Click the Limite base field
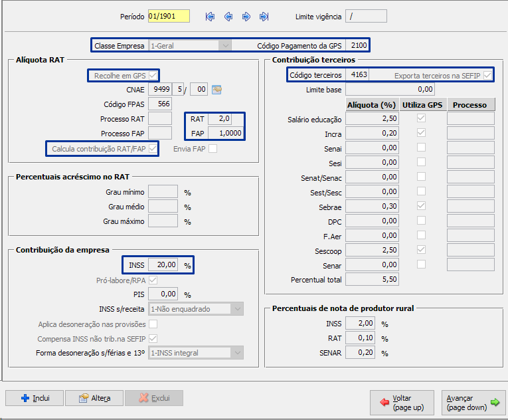508x420 pixels. [x=390, y=90]
